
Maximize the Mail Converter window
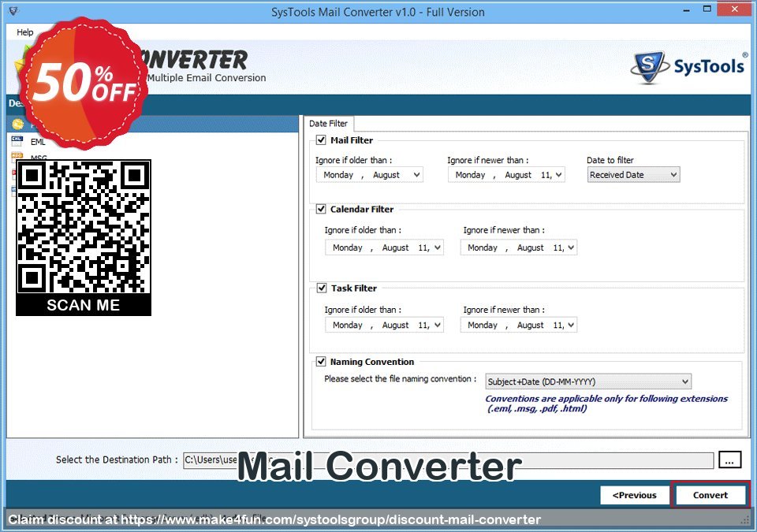[707, 9]
